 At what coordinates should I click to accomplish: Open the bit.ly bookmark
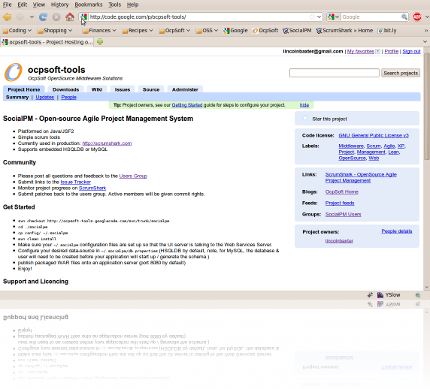coord(387,30)
